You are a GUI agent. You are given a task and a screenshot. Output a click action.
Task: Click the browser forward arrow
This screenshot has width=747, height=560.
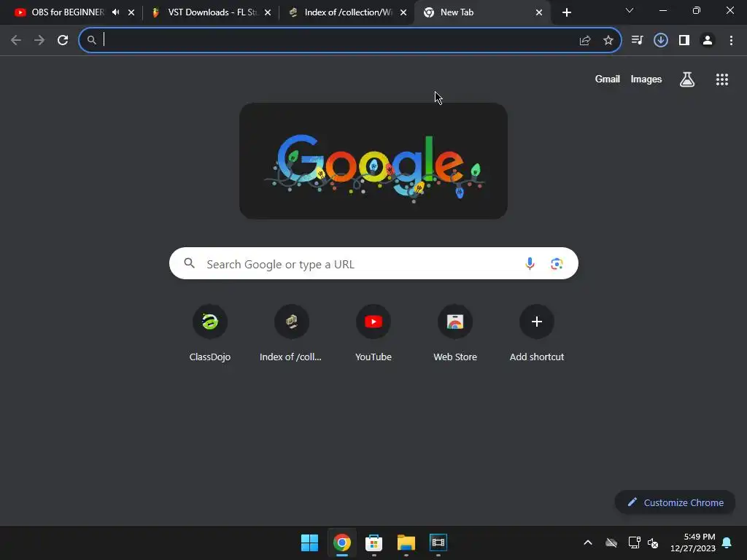click(x=39, y=40)
